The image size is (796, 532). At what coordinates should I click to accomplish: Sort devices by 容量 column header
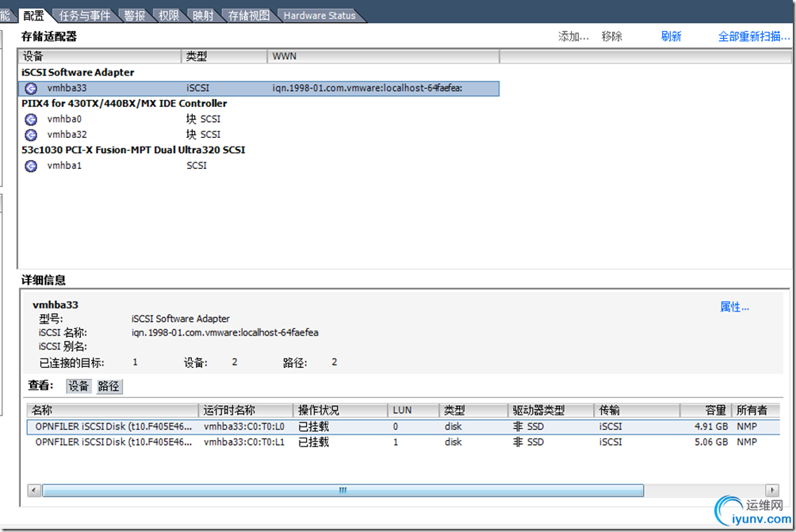click(706, 410)
